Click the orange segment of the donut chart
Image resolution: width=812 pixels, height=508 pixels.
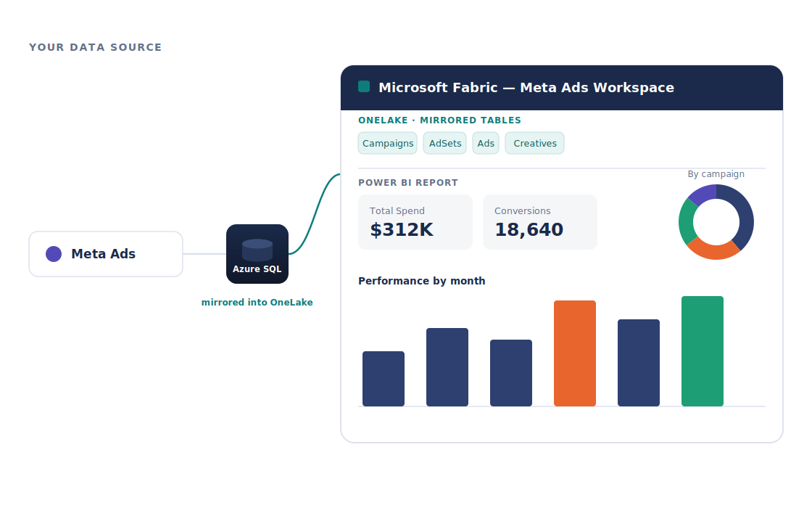click(713, 251)
